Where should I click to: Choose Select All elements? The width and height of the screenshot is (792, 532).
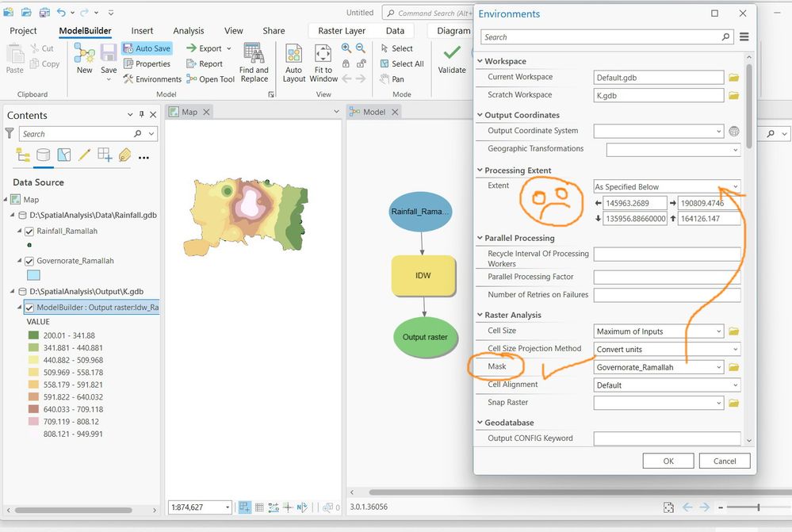point(402,63)
